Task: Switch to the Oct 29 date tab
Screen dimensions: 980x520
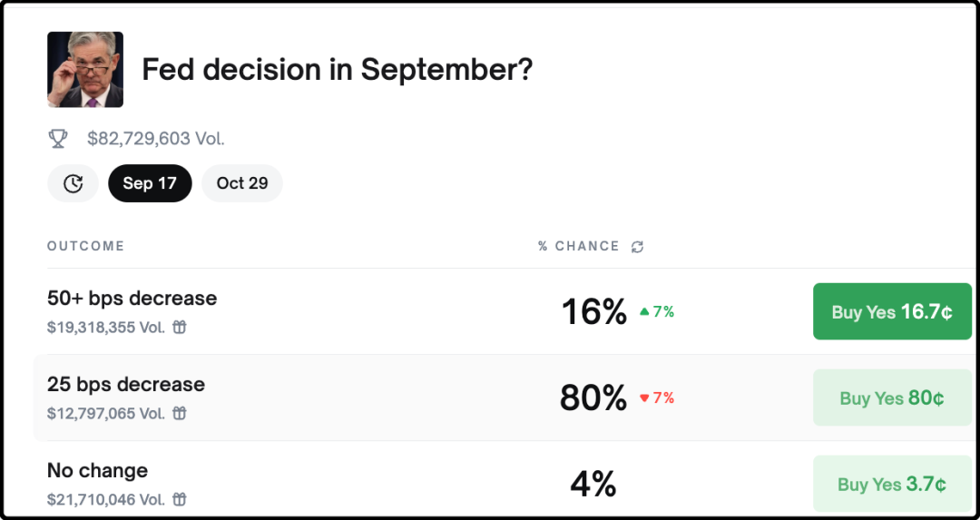Action: [242, 183]
